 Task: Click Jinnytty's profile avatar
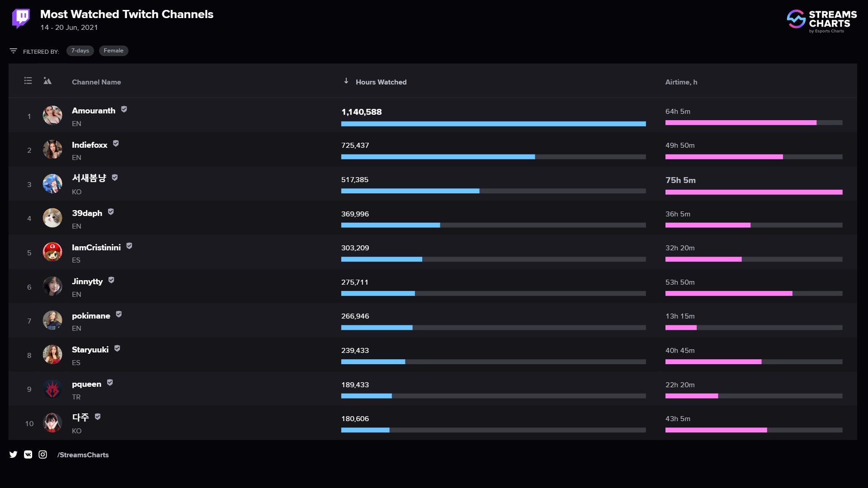point(52,286)
